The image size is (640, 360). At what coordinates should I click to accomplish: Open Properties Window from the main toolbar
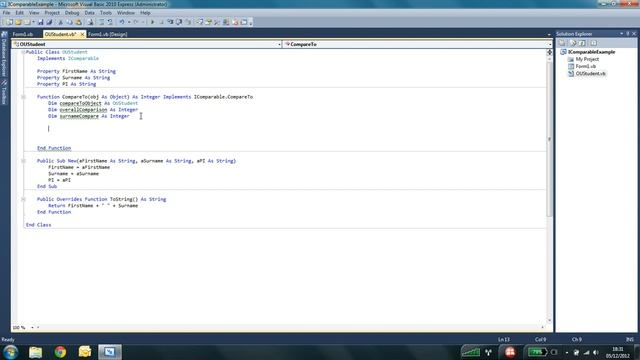tap(208, 22)
